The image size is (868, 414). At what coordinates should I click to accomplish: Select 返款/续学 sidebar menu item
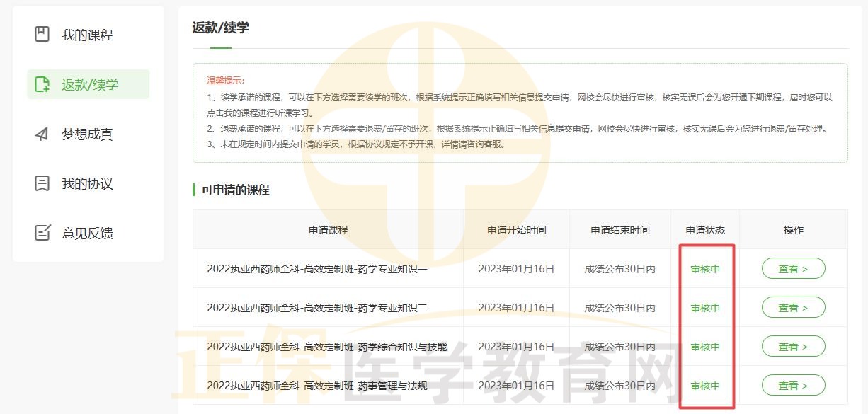click(x=90, y=84)
